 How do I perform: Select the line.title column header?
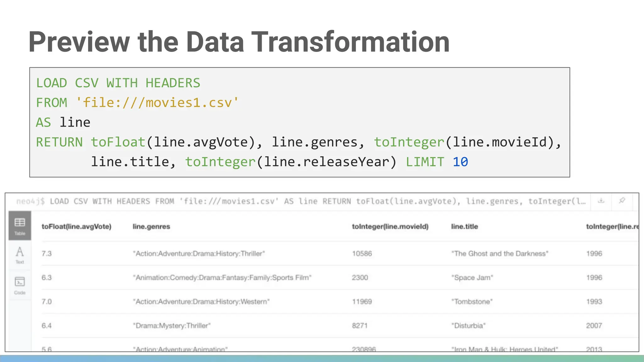tap(464, 227)
